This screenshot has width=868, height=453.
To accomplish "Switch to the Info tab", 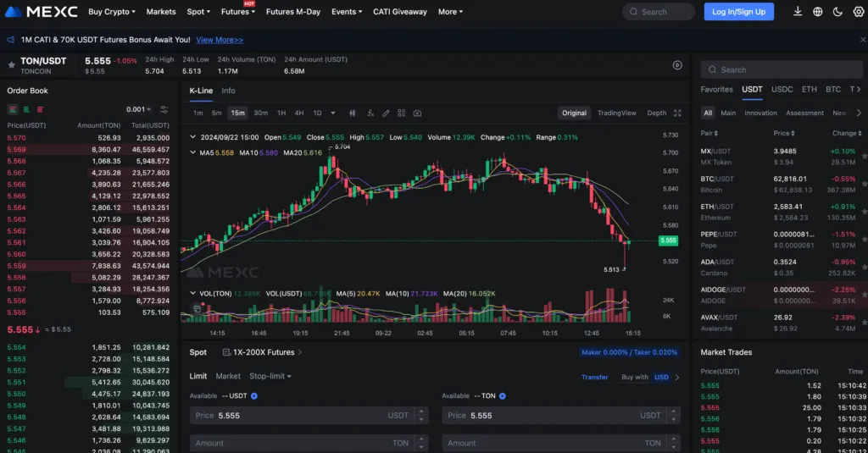I will tap(228, 91).
